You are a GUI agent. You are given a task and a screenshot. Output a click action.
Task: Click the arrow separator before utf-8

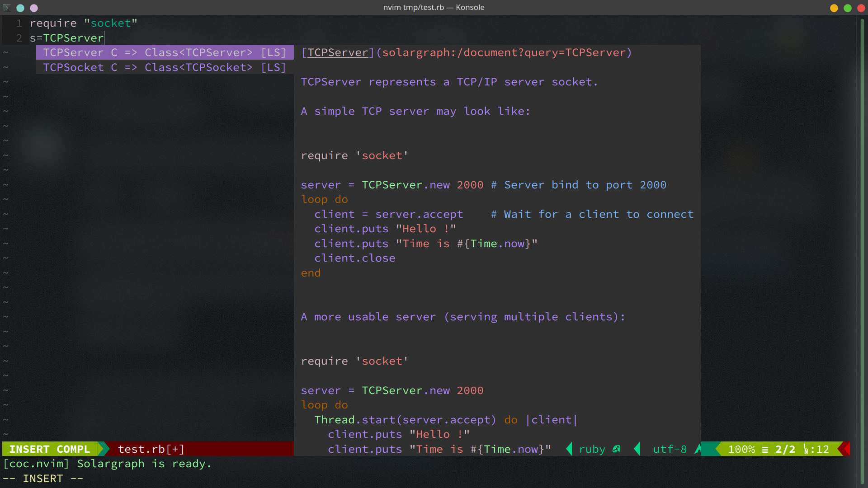click(x=637, y=449)
